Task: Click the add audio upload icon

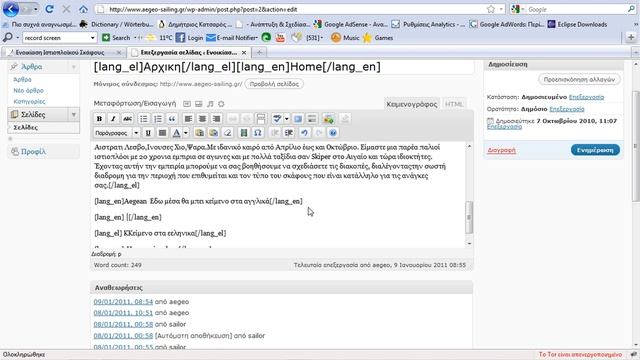Action: (210, 104)
